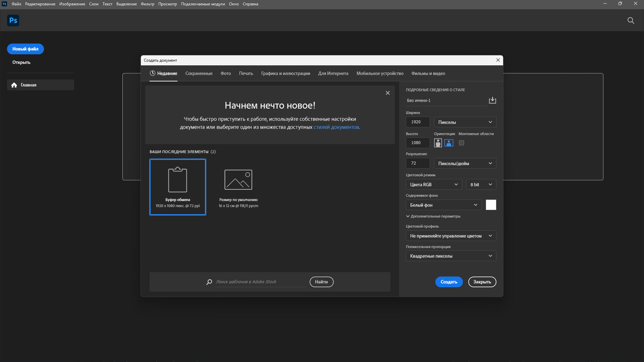644x362 pixels.
Task: Select portrait orientation icon
Action: point(438,143)
